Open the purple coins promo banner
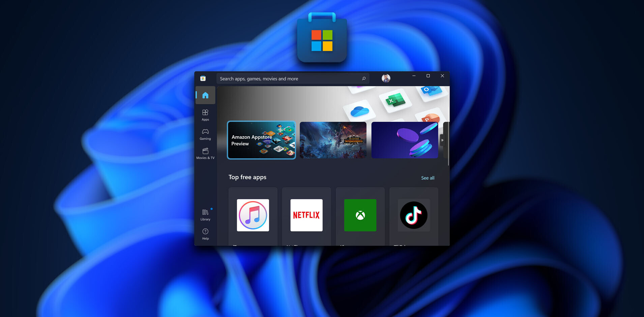This screenshot has height=317, width=644. pos(404,140)
